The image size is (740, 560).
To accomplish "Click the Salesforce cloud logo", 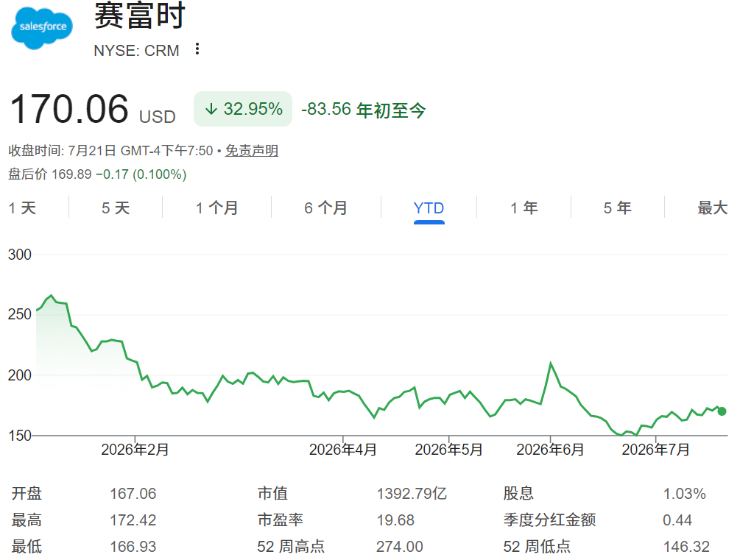I will [42, 28].
